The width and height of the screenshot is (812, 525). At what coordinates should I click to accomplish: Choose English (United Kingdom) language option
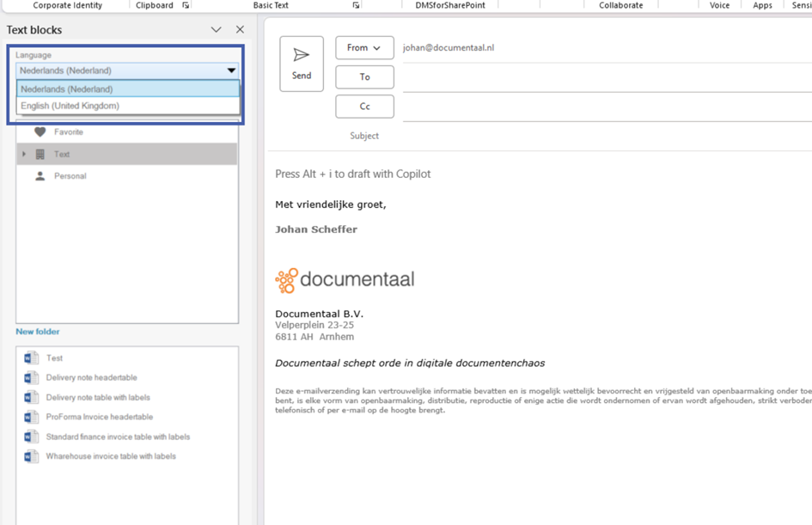click(x=128, y=106)
